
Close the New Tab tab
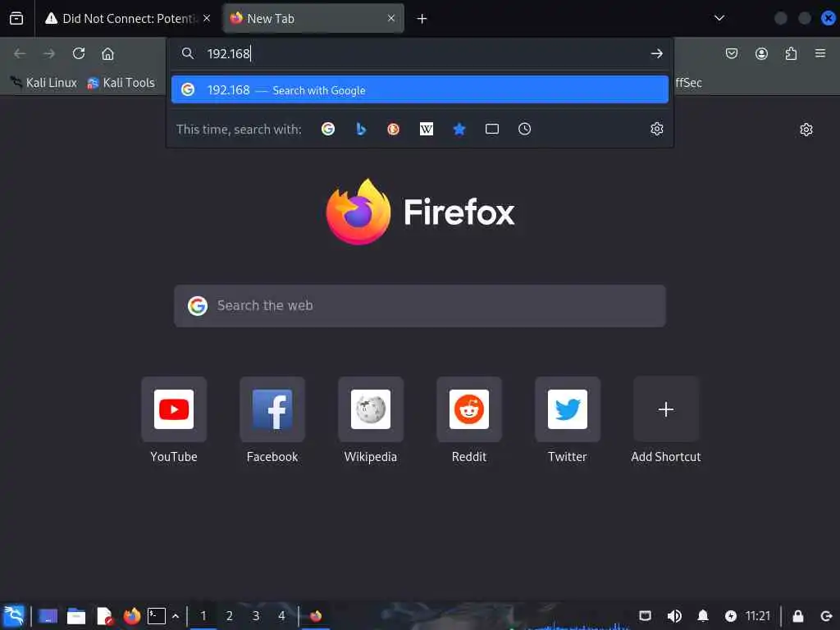[x=391, y=19]
